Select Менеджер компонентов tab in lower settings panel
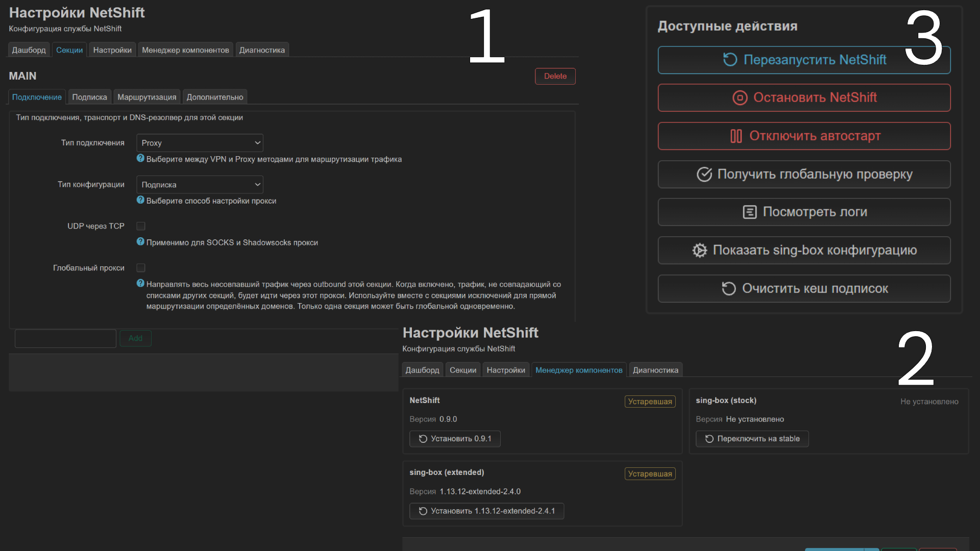This screenshot has width=980, height=551. (579, 370)
